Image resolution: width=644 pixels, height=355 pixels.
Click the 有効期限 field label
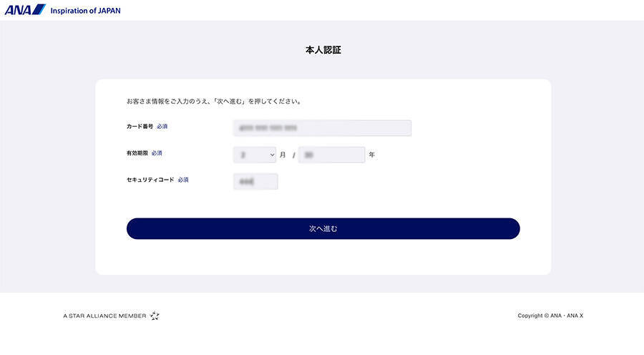coord(137,153)
